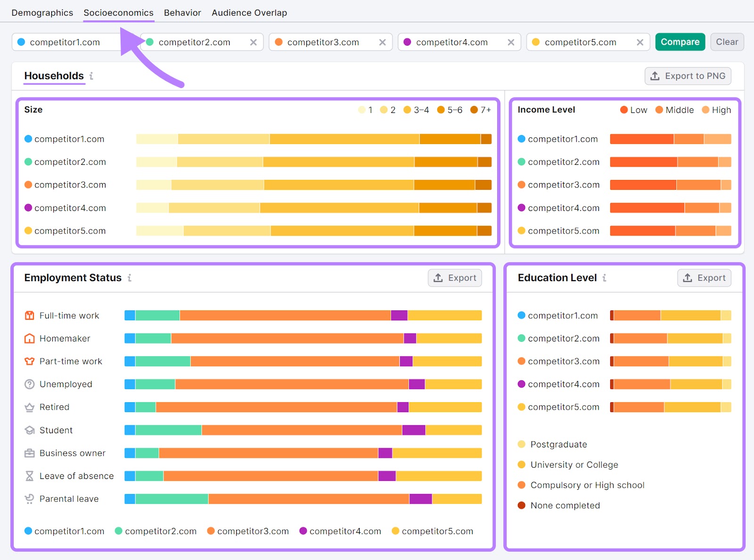Export Households chart to PNG
The image size is (754, 560).
(x=688, y=76)
